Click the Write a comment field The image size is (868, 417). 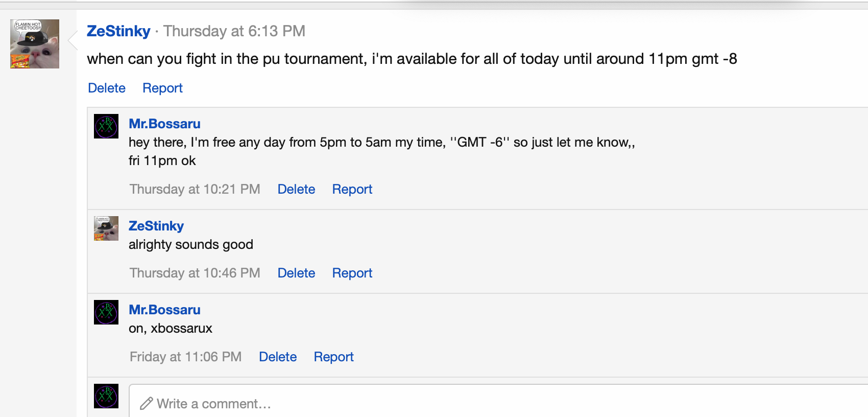click(498, 401)
